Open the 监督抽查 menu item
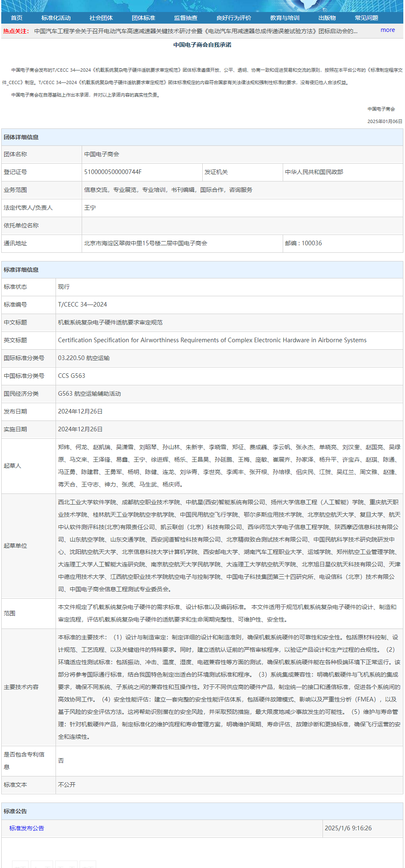 point(186,18)
